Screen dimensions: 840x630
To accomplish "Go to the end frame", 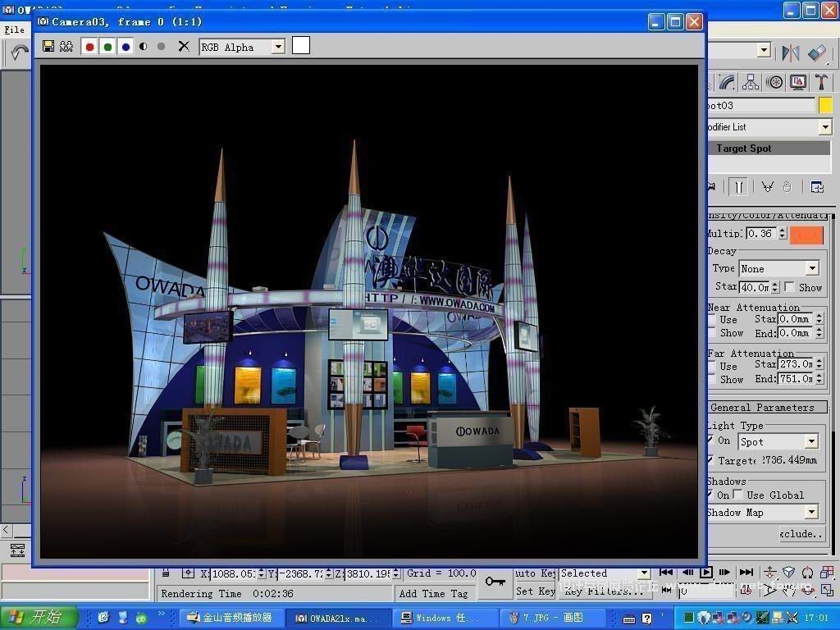I will click(746, 572).
